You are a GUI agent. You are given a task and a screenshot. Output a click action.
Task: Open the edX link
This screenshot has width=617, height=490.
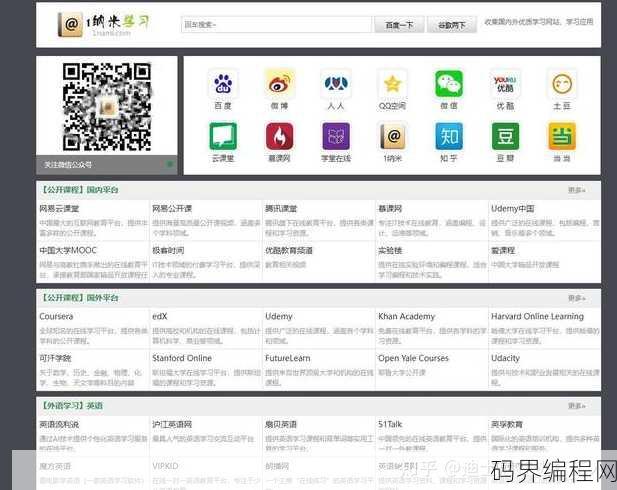[160, 316]
